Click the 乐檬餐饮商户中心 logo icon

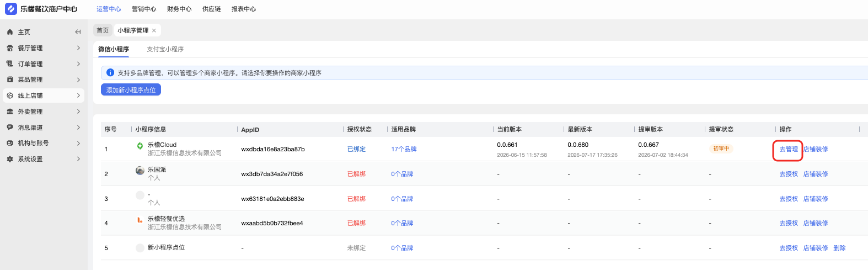click(x=11, y=9)
